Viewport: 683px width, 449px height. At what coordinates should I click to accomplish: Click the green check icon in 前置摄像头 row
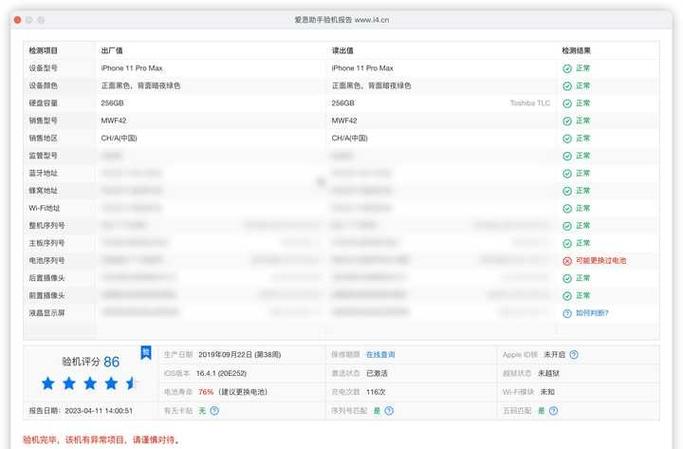pyautogui.click(x=567, y=296)
